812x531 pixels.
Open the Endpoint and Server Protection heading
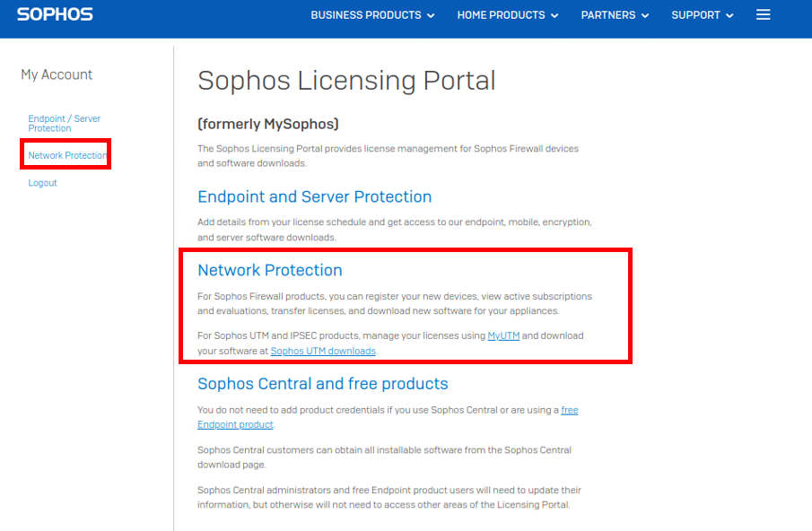pos(314,196)
